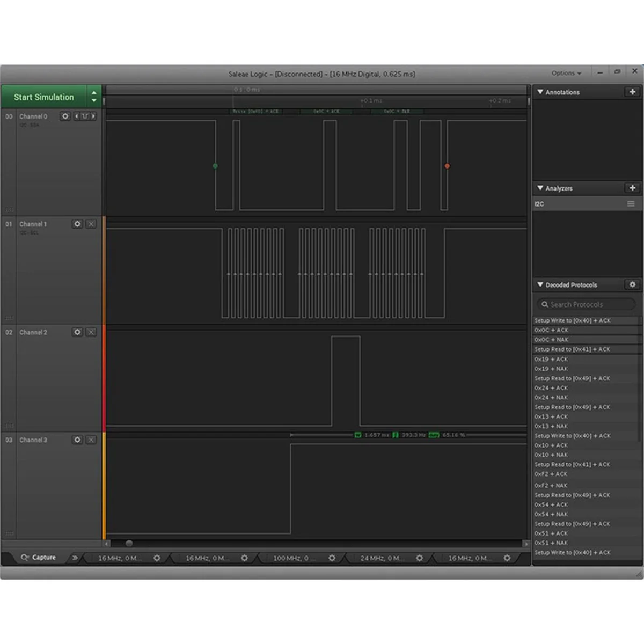The width and height of the screenshot is (644, 644).
Task: Open Channel 0 settings gear
Action: [x=65, y=116]
